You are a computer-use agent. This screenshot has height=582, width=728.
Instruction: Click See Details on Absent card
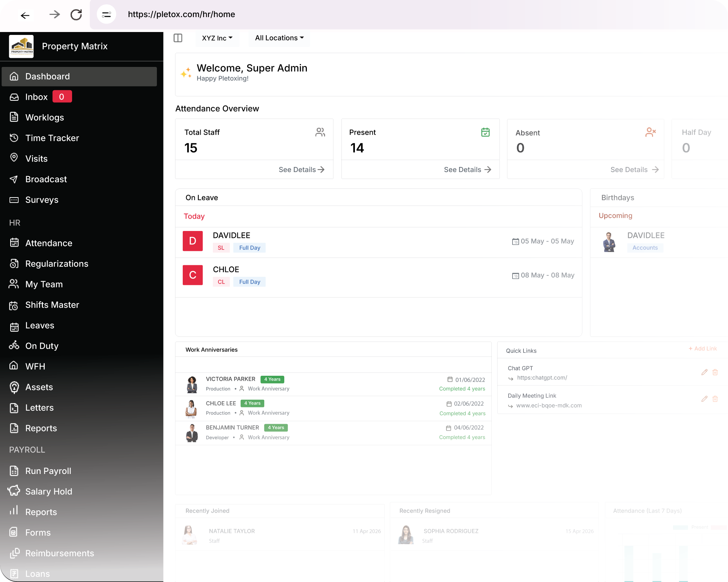click(x=634, y=170)
